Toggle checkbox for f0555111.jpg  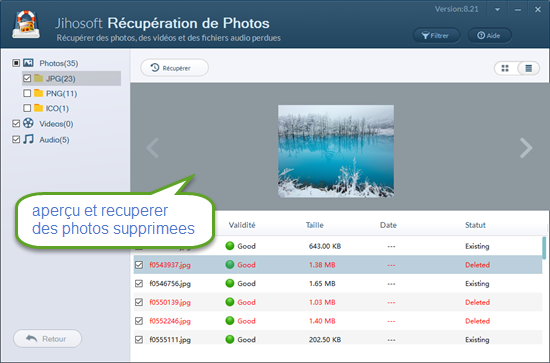[139, 340]
